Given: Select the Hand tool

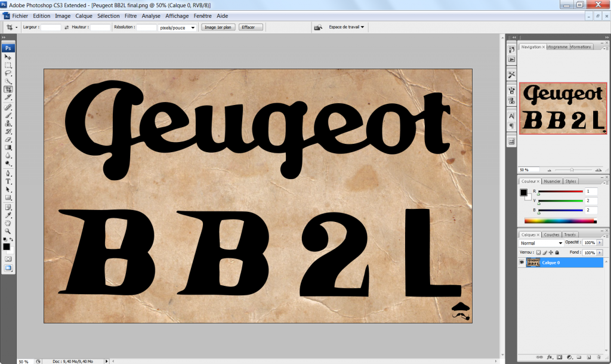Looking at the screenshot, I should tap(8, 223).
